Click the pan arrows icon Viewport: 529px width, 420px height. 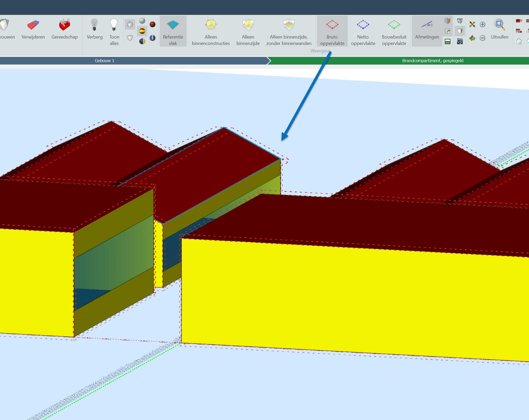coord(472,24)
